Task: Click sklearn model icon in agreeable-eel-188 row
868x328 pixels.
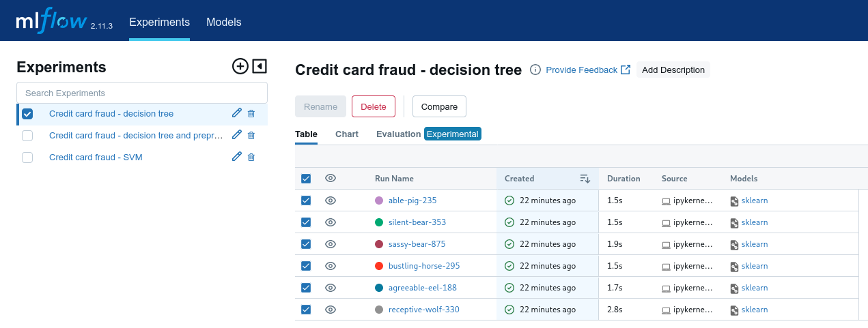Action: [734, 288]
